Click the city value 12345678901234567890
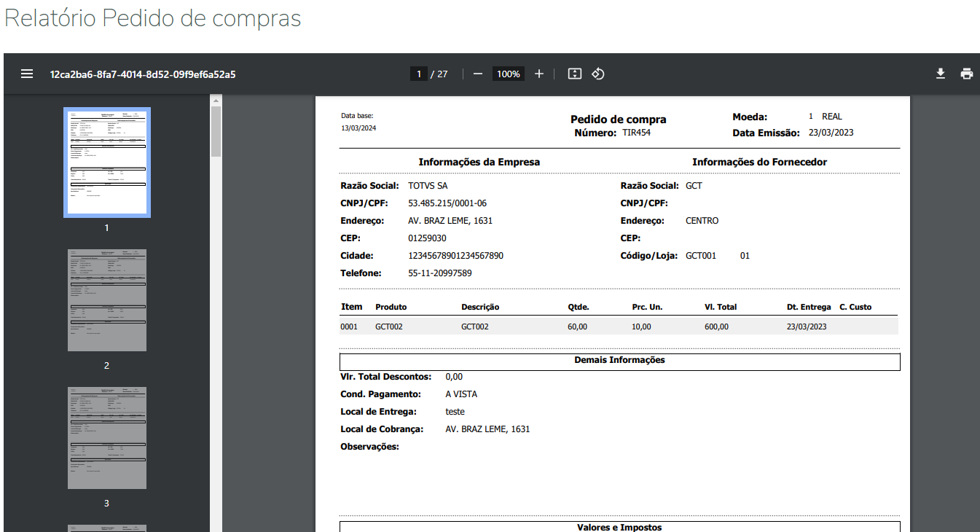Screen dimensions: 980x532 coord(455,256)
